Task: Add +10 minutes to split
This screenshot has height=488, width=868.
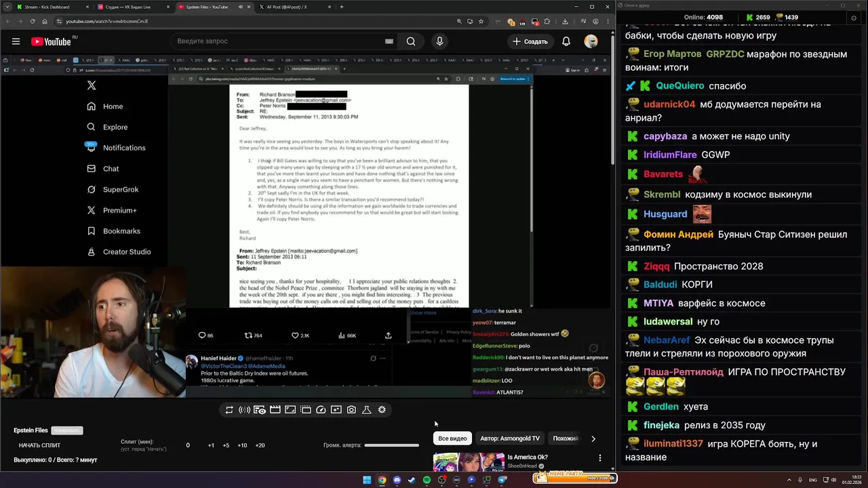Action: (x=242, y=445)
